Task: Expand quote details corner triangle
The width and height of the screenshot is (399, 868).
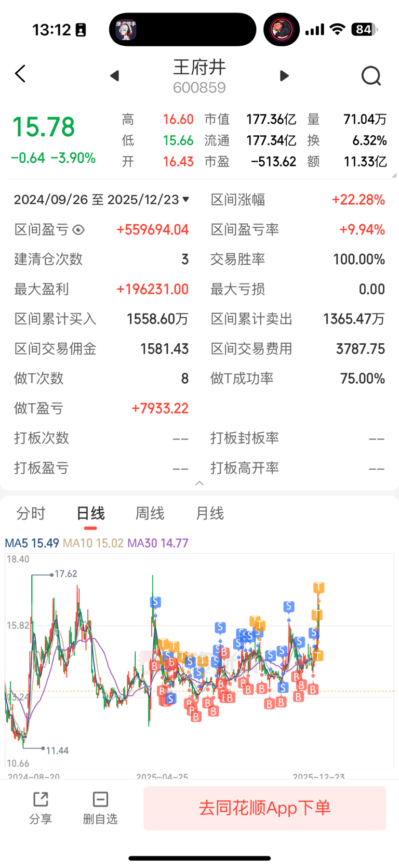Action: (x=393, y=176)
